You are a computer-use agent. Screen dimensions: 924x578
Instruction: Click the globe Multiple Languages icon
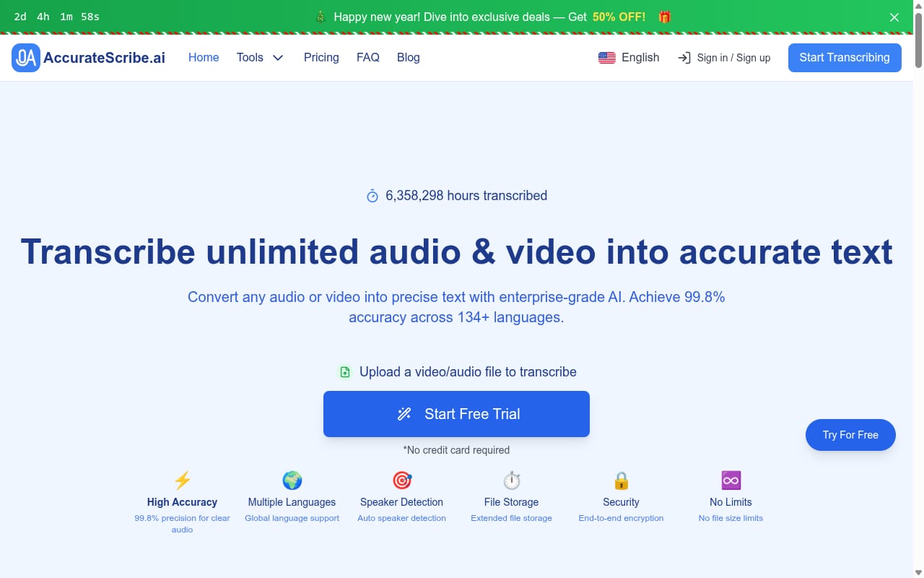tap(292, 480)
